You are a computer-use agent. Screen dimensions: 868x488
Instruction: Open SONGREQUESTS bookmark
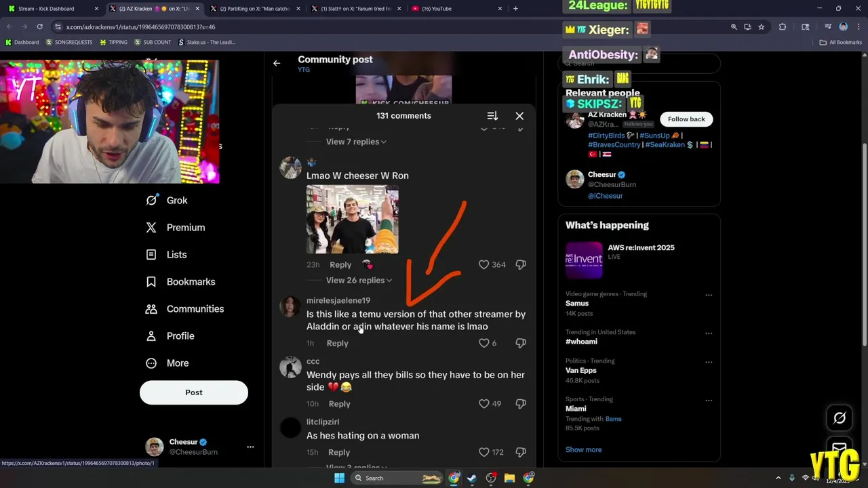pyautogui.click(x=69, y=42)
